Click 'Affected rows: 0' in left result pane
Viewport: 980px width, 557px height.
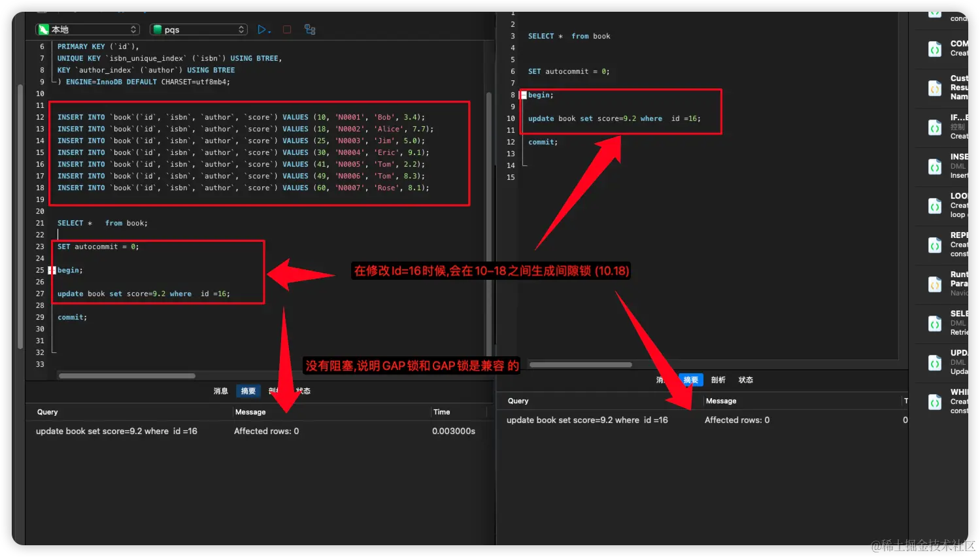pos(267,431)
